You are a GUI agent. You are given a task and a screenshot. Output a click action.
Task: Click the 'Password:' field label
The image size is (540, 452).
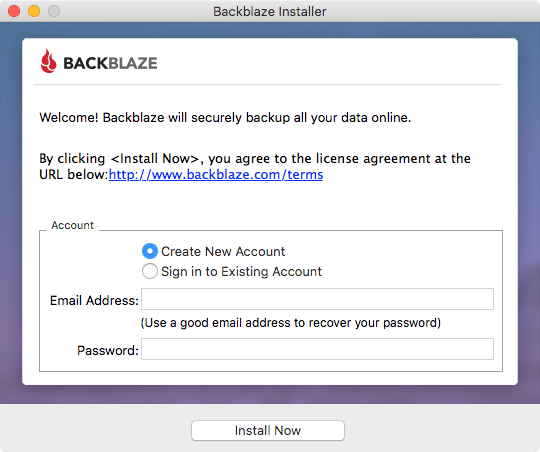(108, 350)
